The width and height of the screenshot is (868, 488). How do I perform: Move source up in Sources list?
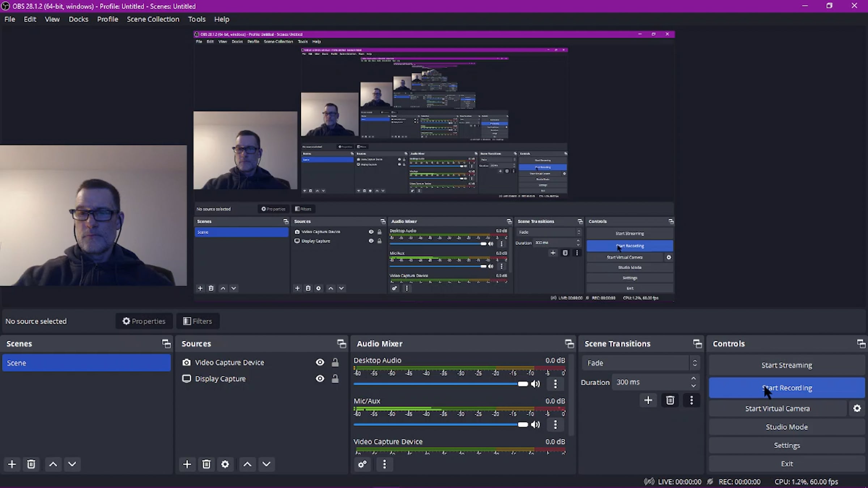[247, 464]
